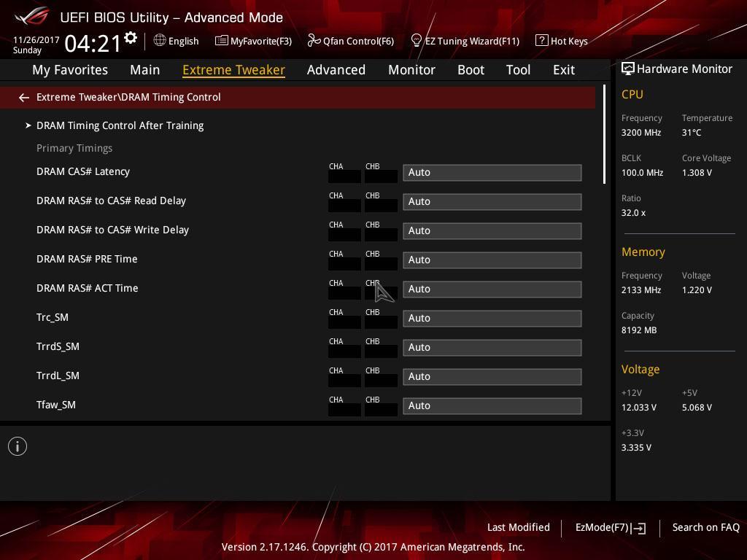Click DRAM RAS# to CAS# Read Delay field
Screen dimensions: 747x560
492,201
